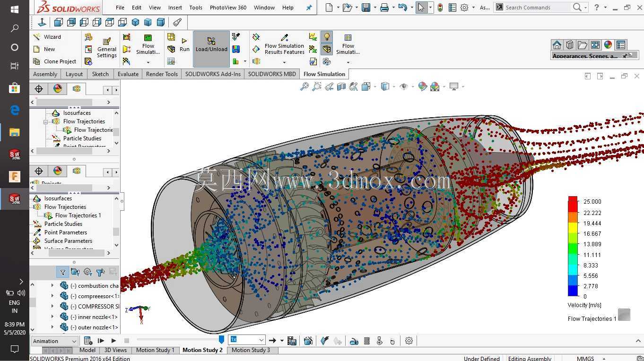Click the Play from Start button
The width and height of the screenshot is (644, 361).
click(x=101, y=341)
